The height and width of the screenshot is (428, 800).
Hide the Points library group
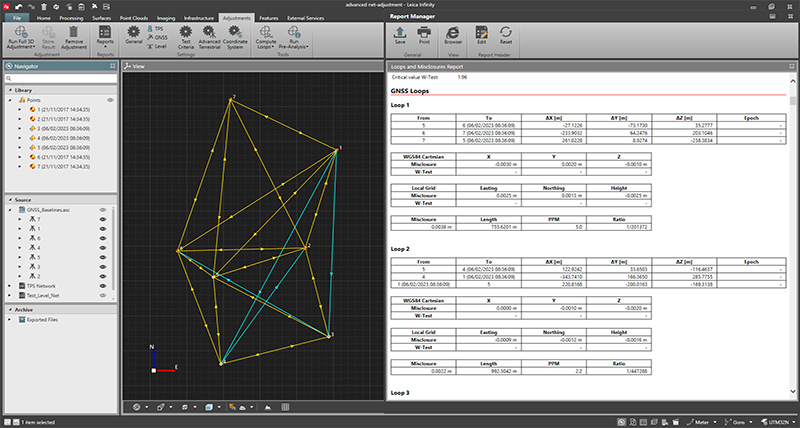109,100
